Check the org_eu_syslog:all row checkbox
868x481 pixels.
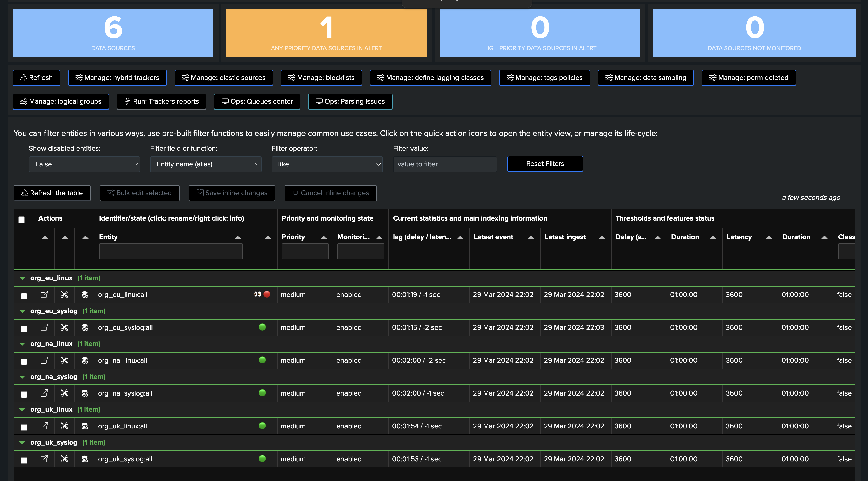[24, 329]
